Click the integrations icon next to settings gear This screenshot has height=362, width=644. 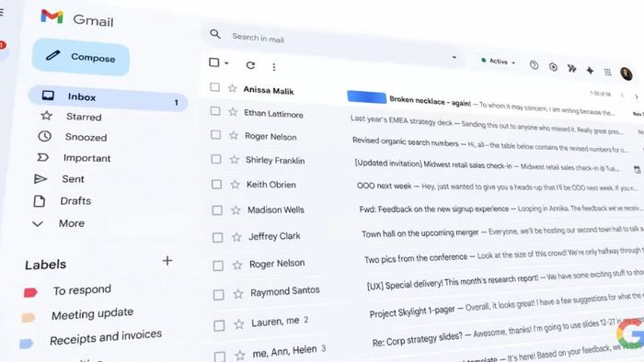tap(571, 69)
